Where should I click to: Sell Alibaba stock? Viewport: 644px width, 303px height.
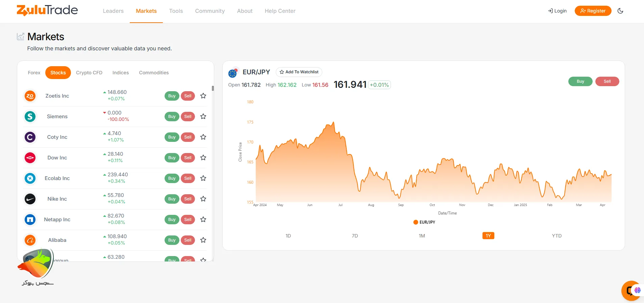[188, 240]
